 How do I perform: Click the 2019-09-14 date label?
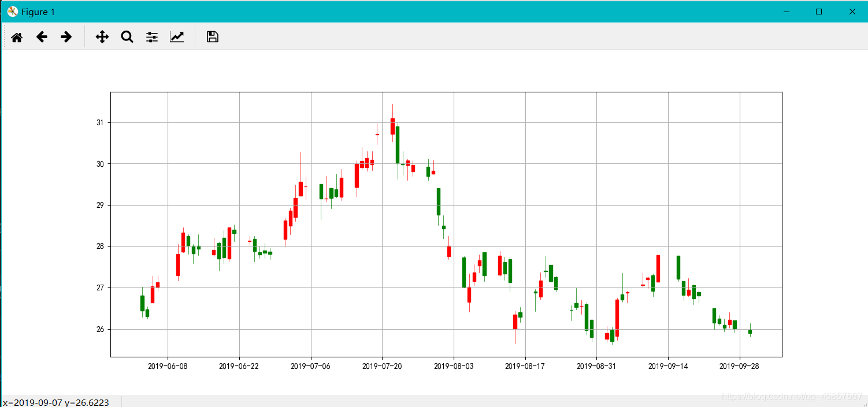click(668, 366)
